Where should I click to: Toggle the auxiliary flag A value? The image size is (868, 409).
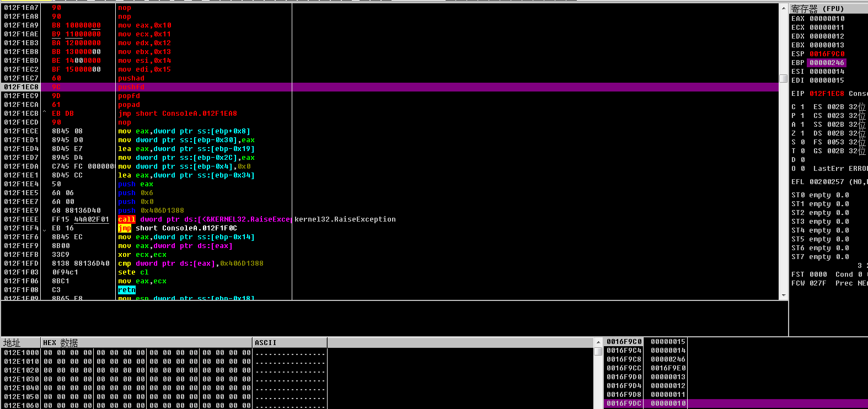802,125
